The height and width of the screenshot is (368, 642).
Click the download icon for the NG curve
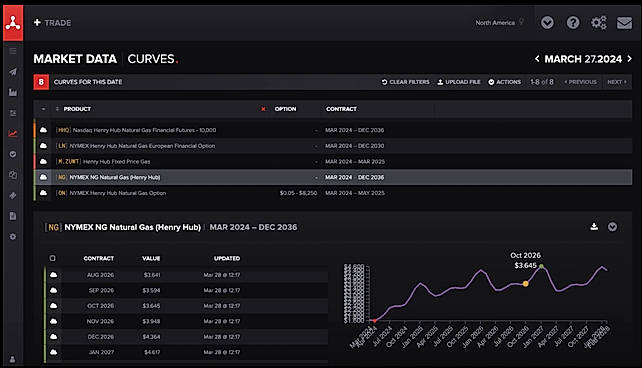[x=594, y=226]
